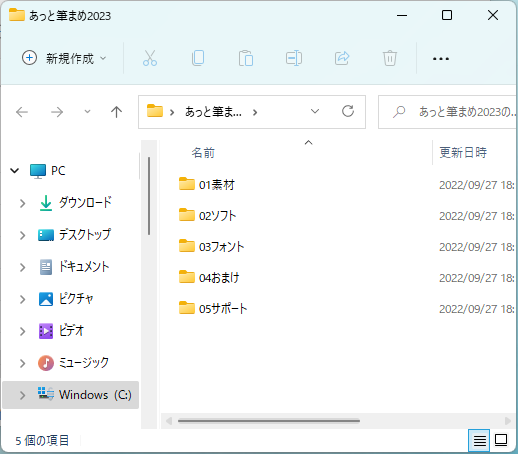
Task: Click the 5 個の項目 status text
Action: click(42, 441)
